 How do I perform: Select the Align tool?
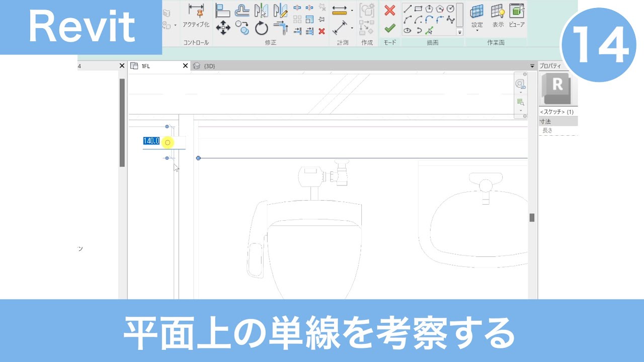point(223,11)
